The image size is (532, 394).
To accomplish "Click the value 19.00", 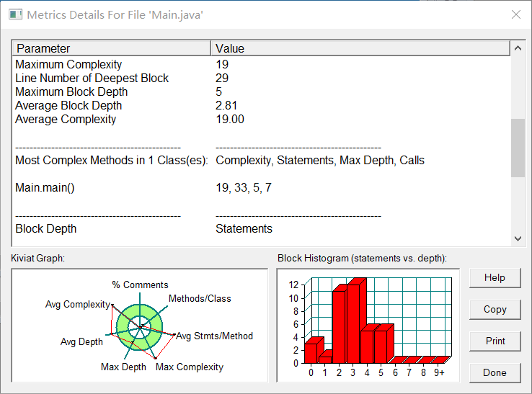I will click(x=230, y=119).
